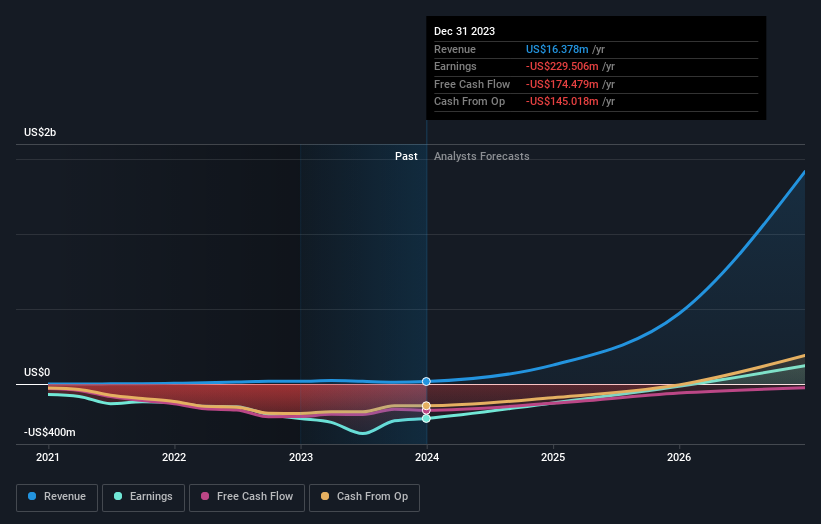The image size is (821, 524).
Task: Toggle the Cash From Op legend series
Action: 364,497
